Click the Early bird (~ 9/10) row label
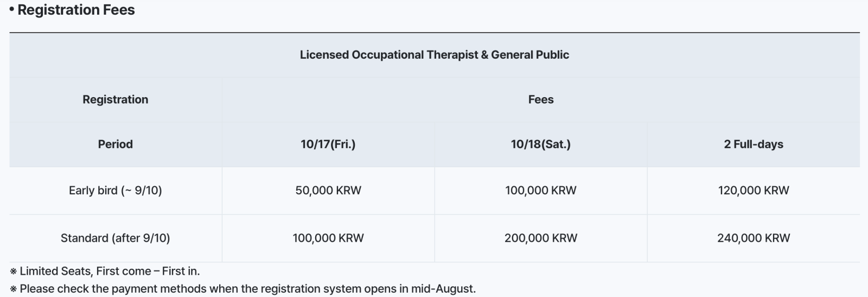 coord(116,191)
